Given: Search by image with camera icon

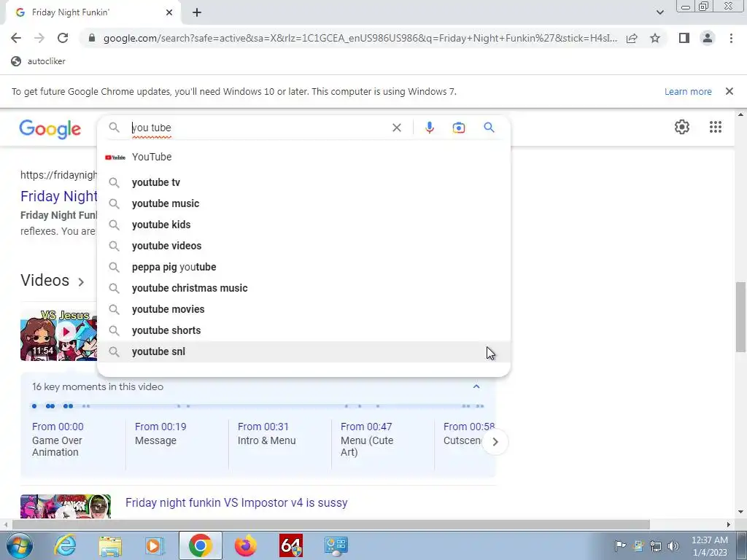Looking at the screenshot, I should pyautogui.click(x=458, y=128).
